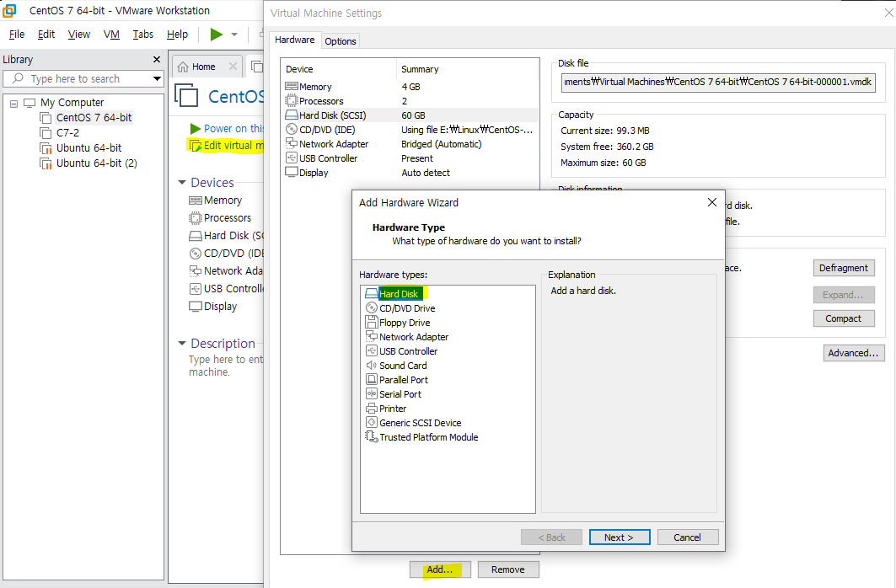Select Generic SCSI Device icon
The width and height of the screenshot is (896, 588).
tap(372, 422)
